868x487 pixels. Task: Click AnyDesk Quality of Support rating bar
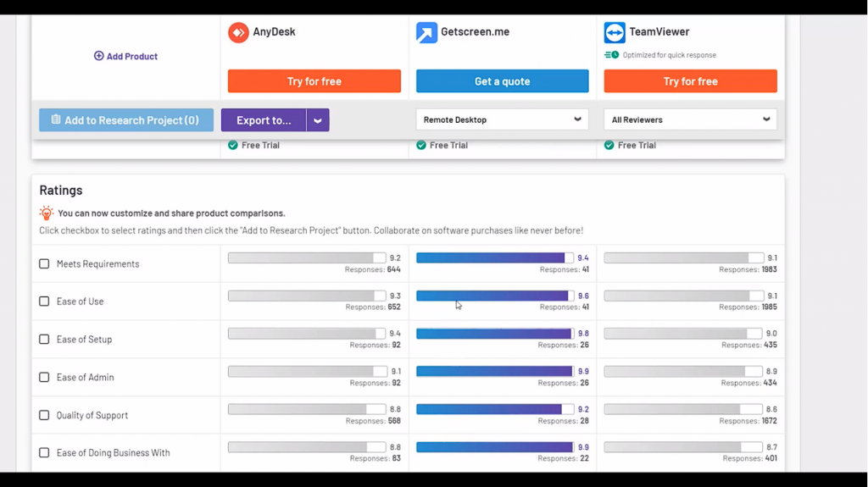click(307, 410)
